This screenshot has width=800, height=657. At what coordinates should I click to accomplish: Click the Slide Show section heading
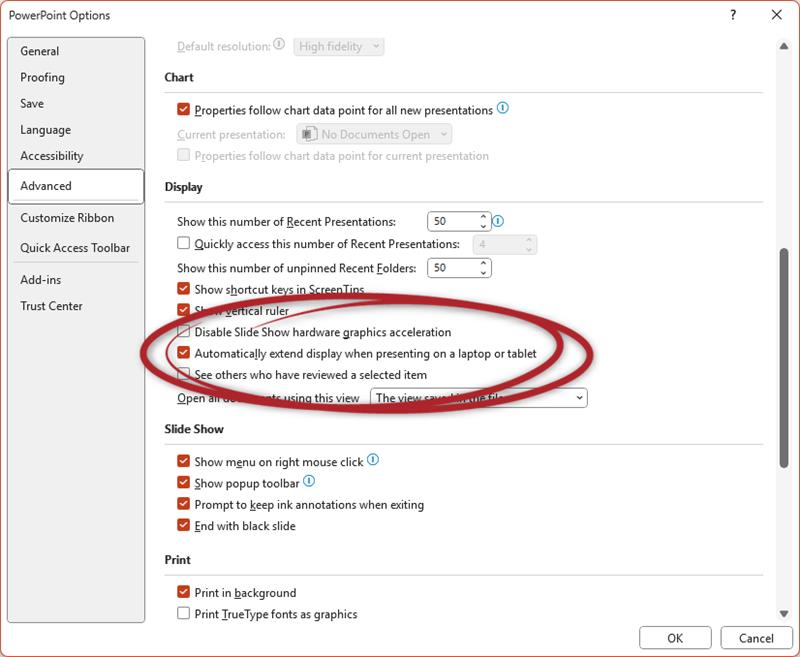[194, 429]
